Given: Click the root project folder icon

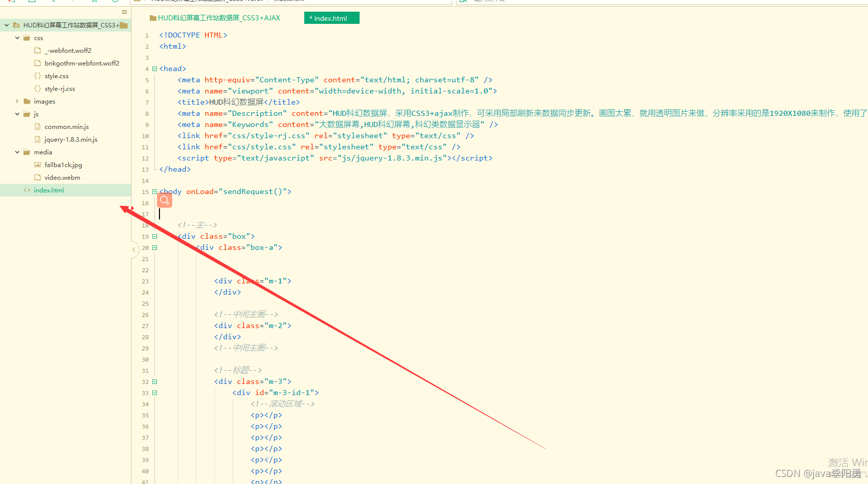Looking at the screenshot, I should coord(16,25).
